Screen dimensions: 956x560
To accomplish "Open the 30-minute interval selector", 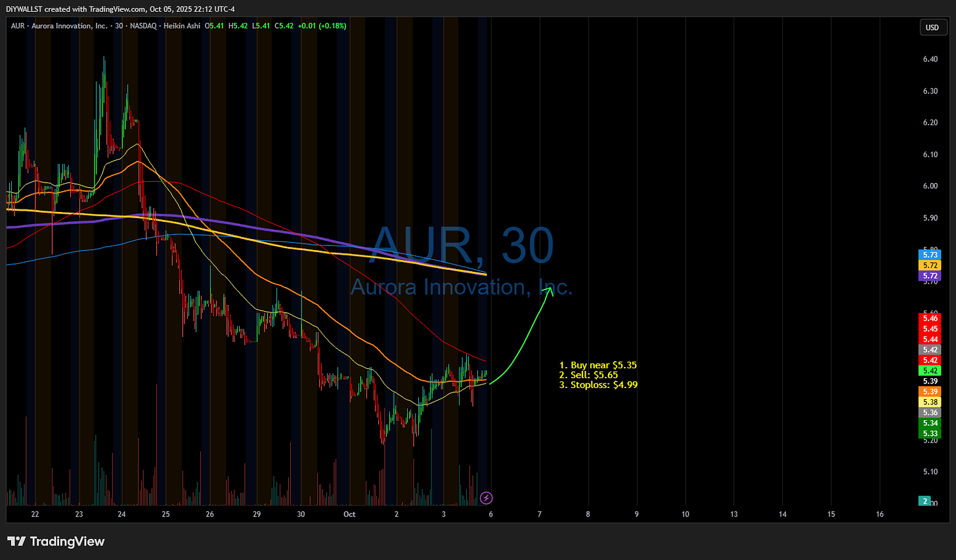I will (x=118, y=26).
